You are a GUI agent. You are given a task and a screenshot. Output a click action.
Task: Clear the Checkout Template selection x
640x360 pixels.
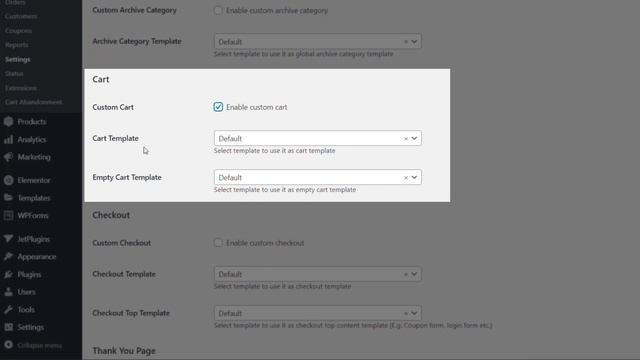click(406, 274)
